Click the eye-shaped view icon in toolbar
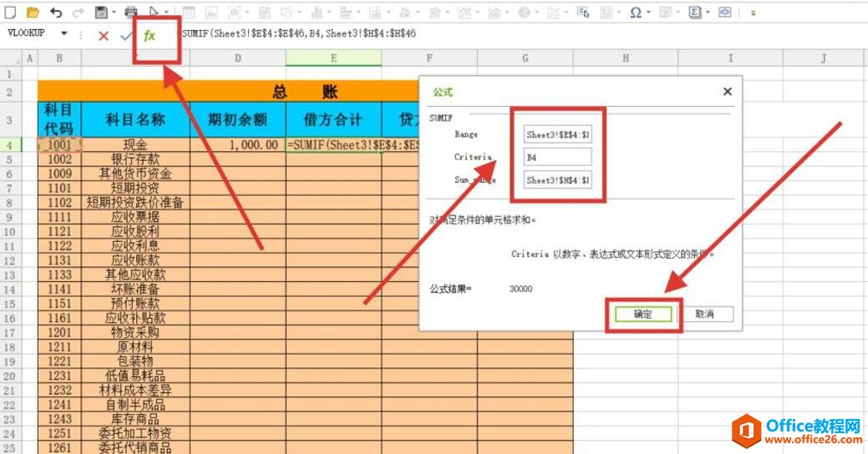This screenshot has height=454, width=868. (724, 13)
